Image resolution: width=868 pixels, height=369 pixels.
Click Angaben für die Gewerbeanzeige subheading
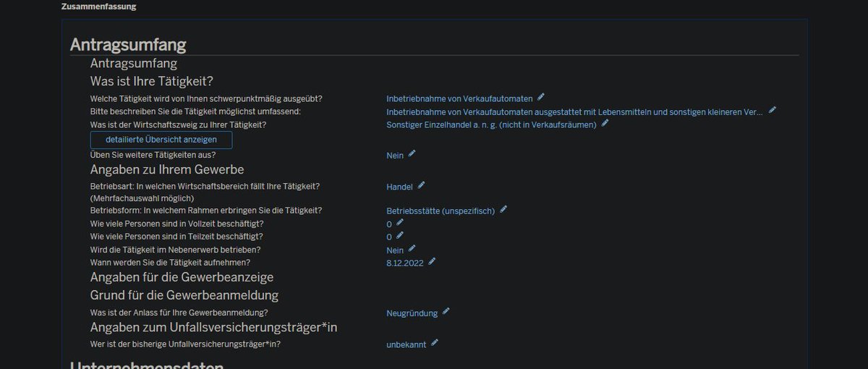pyautogui.click(x=182, y=277)
